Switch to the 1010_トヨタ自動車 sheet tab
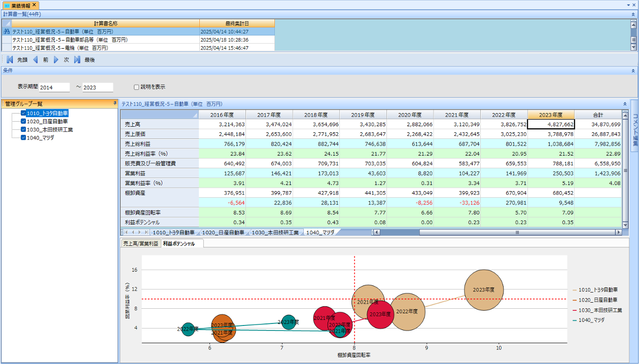 tap(173, 232)
